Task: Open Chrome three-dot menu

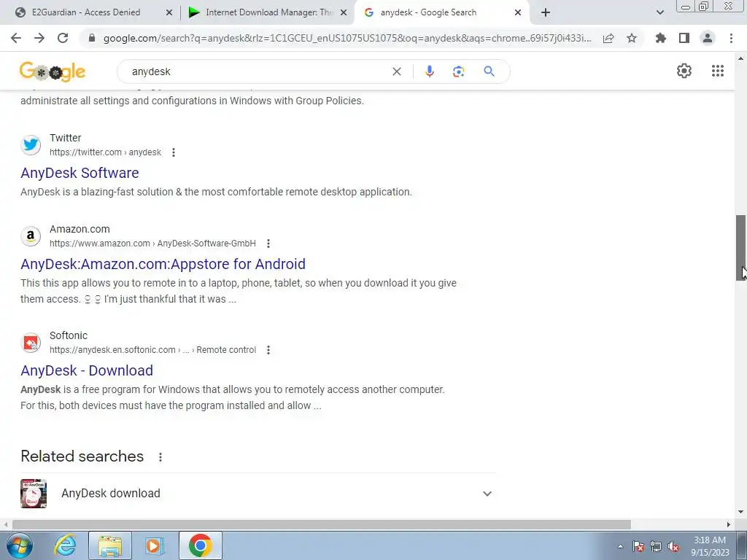Action: pos(731,38)
